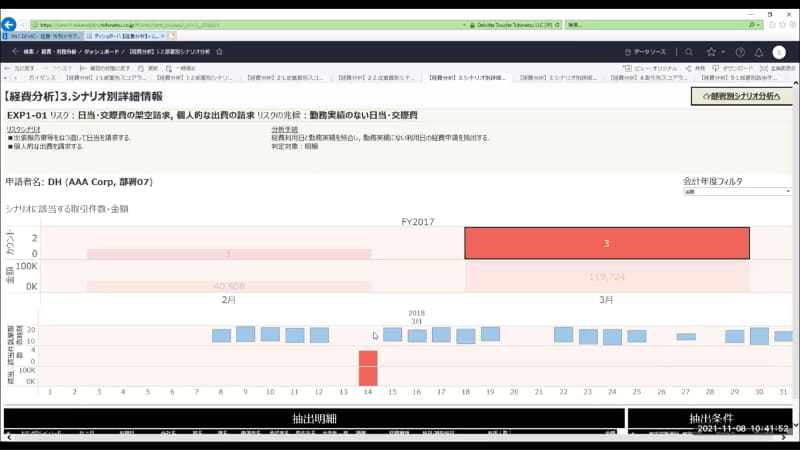Screen dimensions: 800x450
Task: Click the small blue bar on day 27
Action: point(686,337)
